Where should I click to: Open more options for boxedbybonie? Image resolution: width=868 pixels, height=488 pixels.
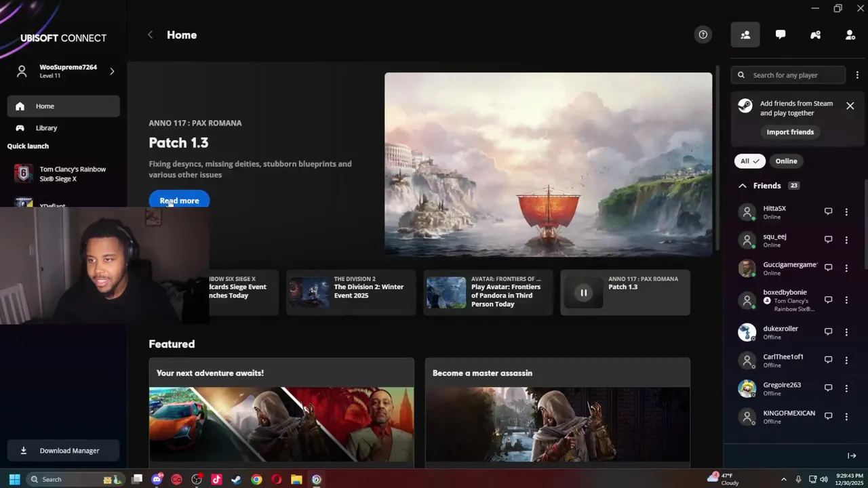coord(846,300)
